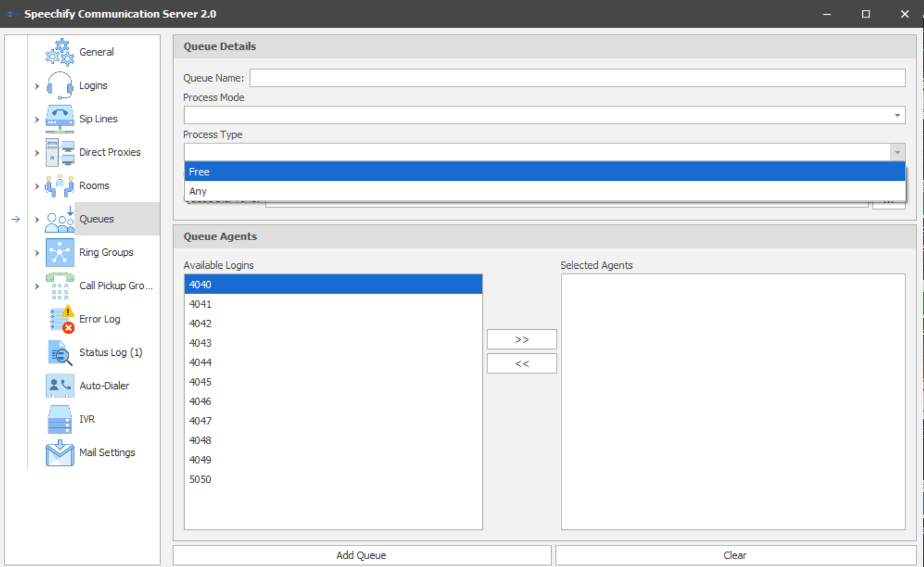Click the app icon in title bar
The width and height of the screenshot is (924, 567).
coord(13,14)
